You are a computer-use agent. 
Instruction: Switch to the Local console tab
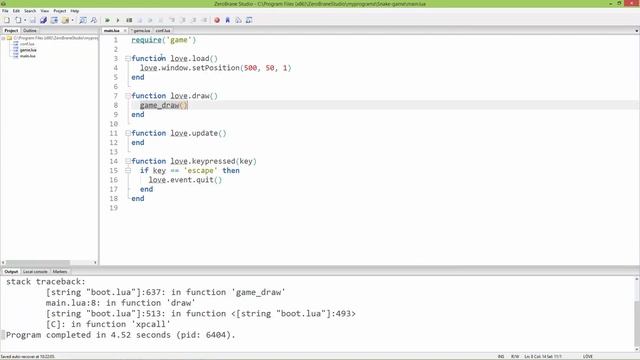pos(35,271)
